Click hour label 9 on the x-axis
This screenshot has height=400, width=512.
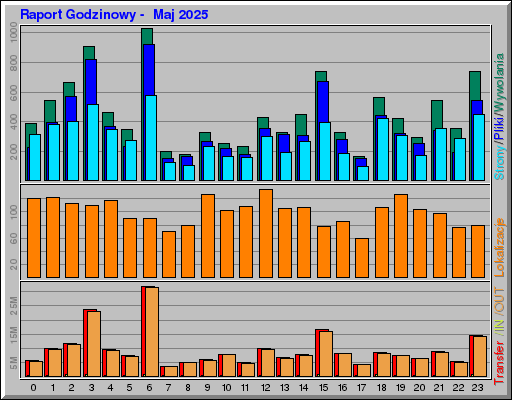207,388
